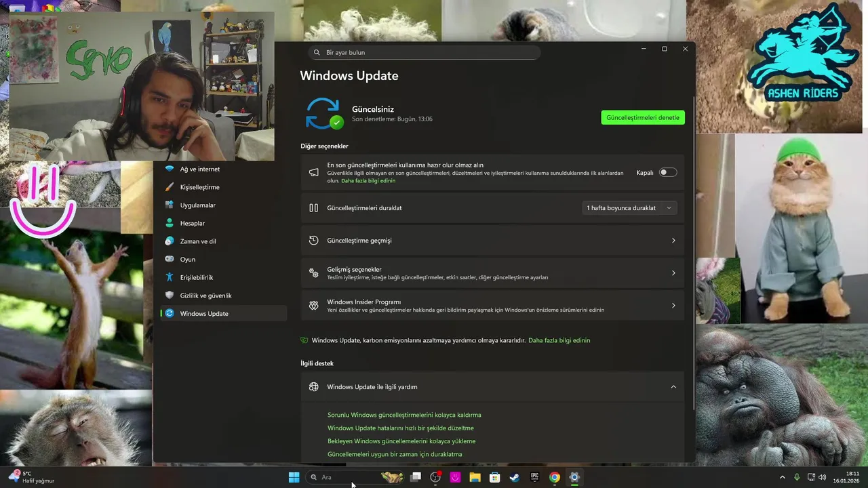Click the Settings gear in the taskbar
The height and width of the screenshot is (488, 868).
point(574,477)
